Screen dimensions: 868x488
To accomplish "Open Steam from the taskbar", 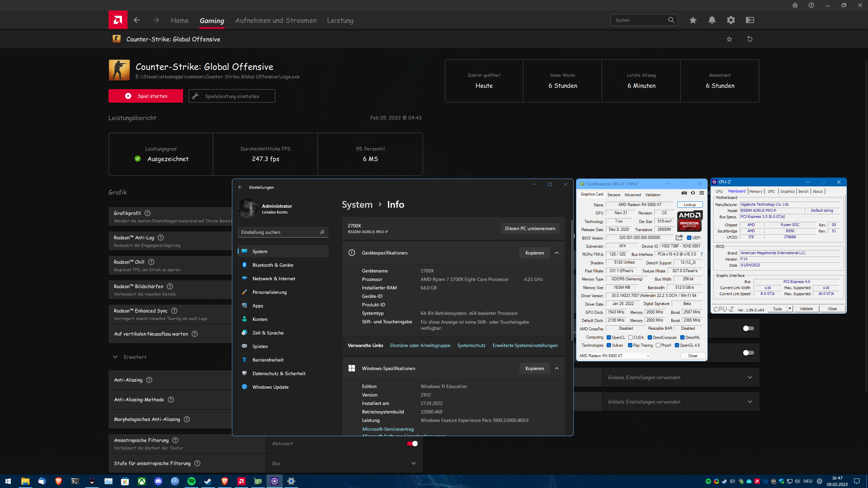I will pos(208,481).
